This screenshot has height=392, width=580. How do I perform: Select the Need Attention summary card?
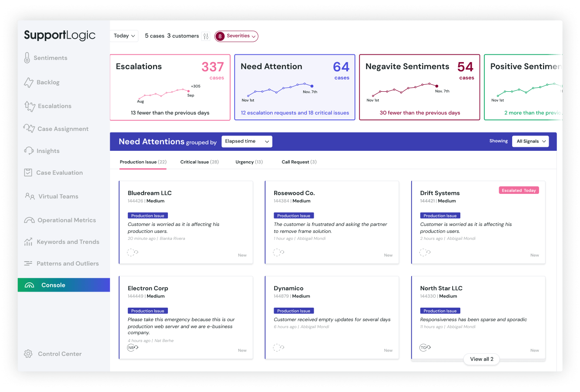[x=295, y=87]
